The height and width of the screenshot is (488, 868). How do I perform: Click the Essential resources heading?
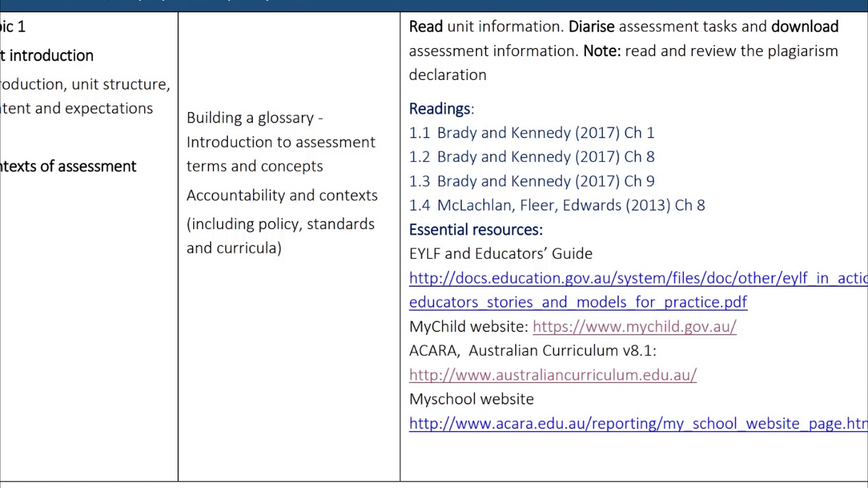tap(475, 230)
